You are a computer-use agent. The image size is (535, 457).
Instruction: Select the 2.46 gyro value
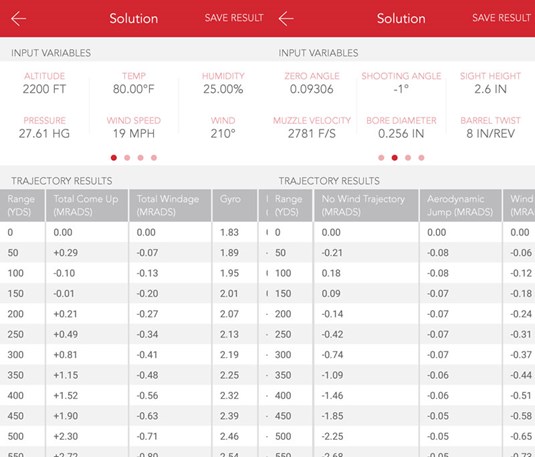[229, 437]
